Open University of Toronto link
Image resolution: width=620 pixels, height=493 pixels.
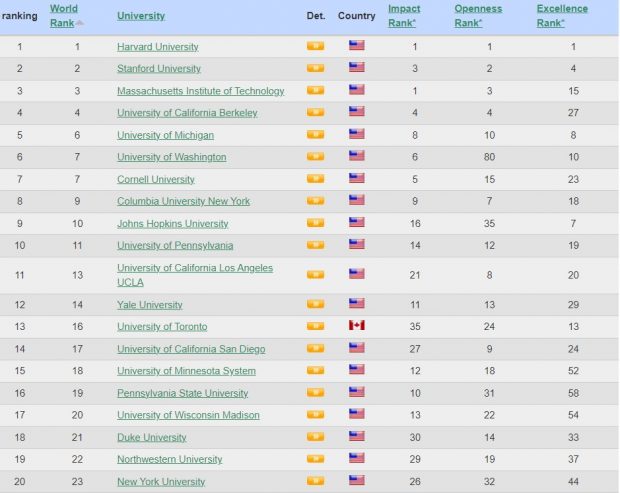click(162, 327)
